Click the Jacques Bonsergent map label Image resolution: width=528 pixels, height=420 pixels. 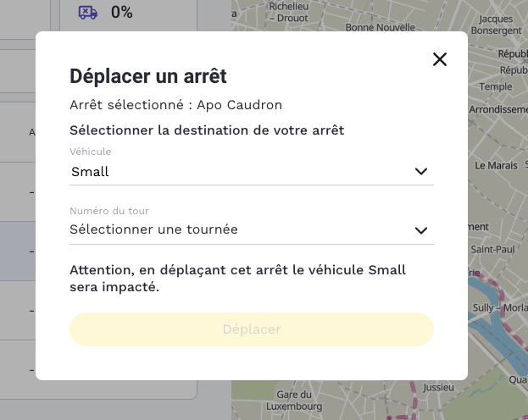(x=496, y=25)
